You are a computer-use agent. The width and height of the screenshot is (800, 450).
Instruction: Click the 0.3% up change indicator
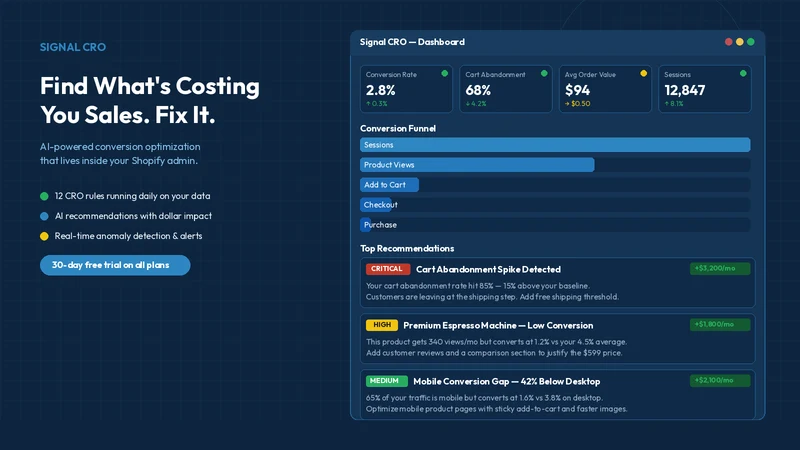[x=377, y=104]
